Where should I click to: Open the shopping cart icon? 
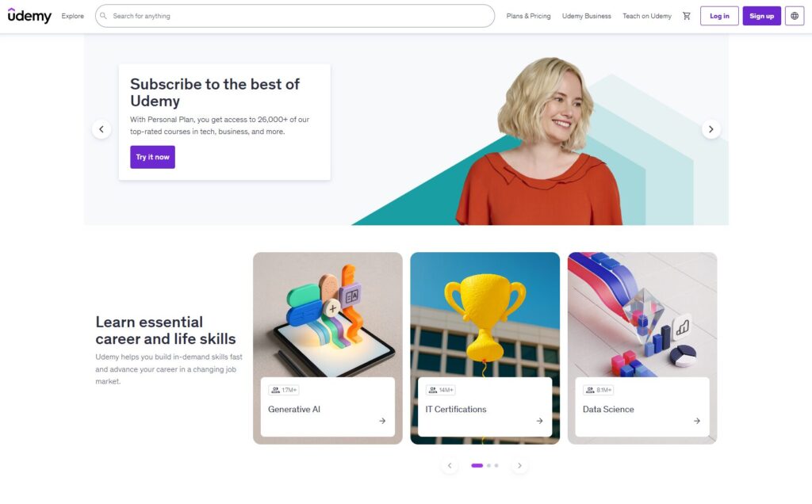click(687, 16)
